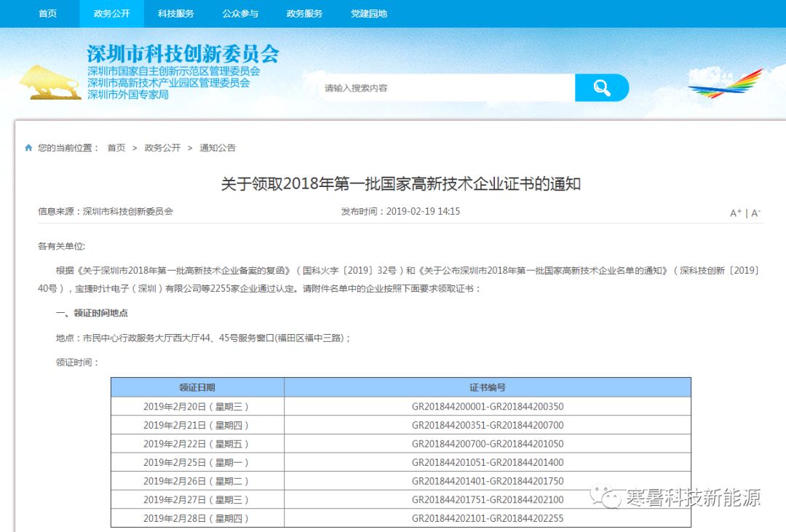
Task: Click the 领证日期 table header
Action: (197, 387)
